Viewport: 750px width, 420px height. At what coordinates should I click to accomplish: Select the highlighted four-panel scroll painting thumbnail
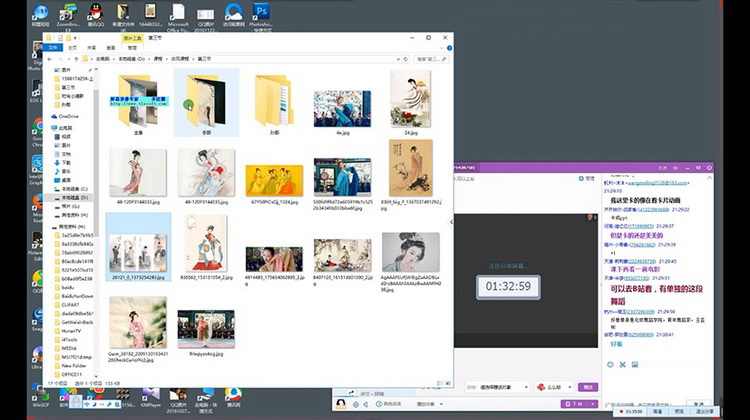pyautogui.click(x=138, y=253)
